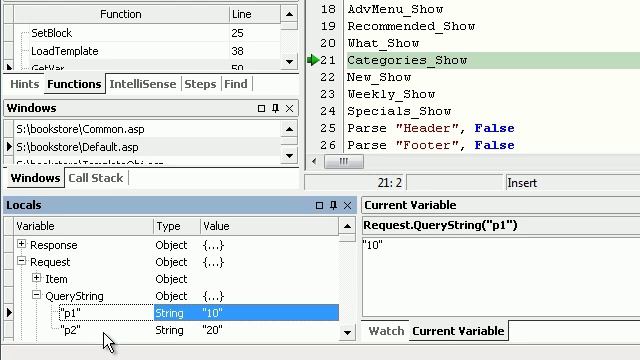Open the Watch tab
Image resolution: width=640 pixels, height=360 pixels.
(386, 331)
